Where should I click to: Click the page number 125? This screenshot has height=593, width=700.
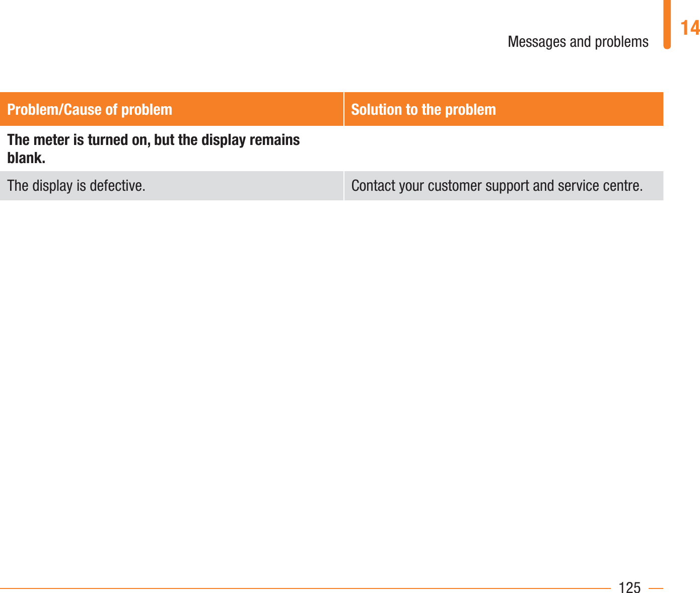(x=629, y=587)
